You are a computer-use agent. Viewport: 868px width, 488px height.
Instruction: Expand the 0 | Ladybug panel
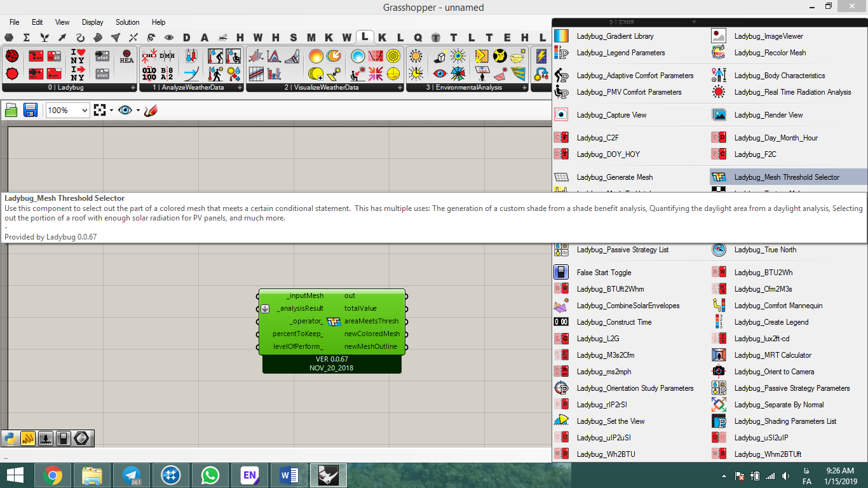(133, 88)
